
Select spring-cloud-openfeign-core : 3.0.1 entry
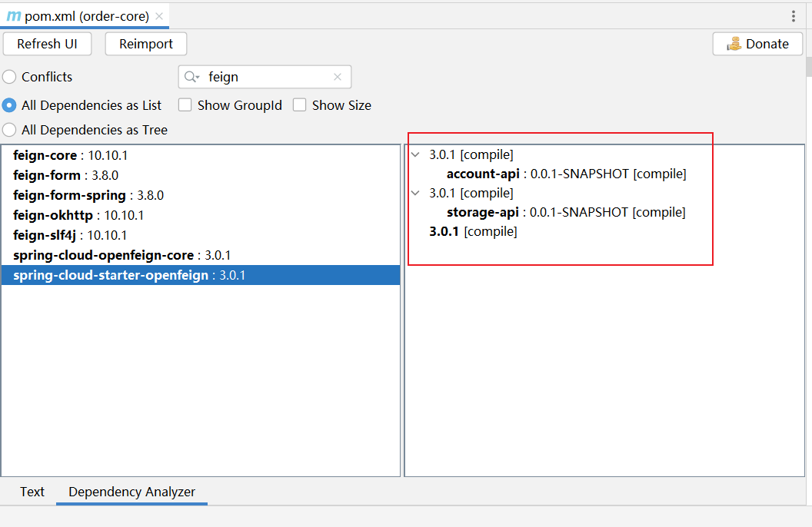(x=201, y=256)
